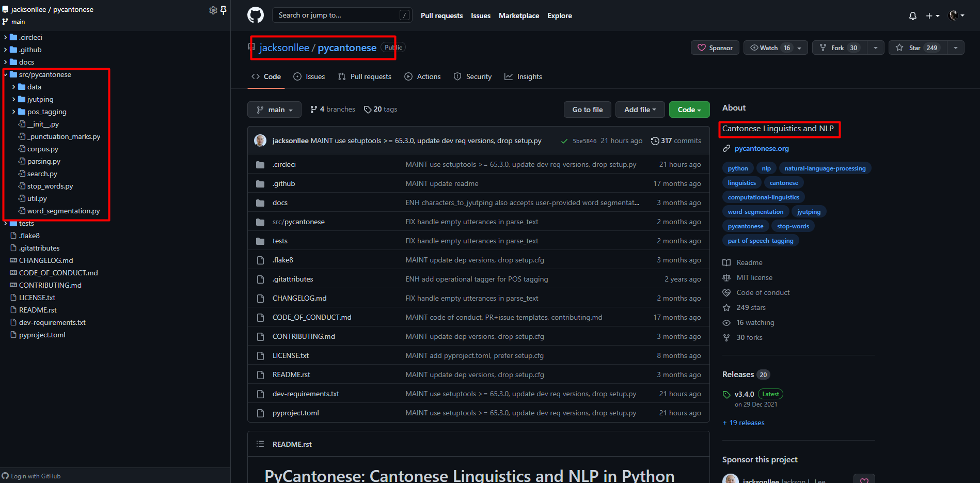Switch to the Code tab
The height and width of the screenshot is (483, 980).
click(x=266, y=76)
